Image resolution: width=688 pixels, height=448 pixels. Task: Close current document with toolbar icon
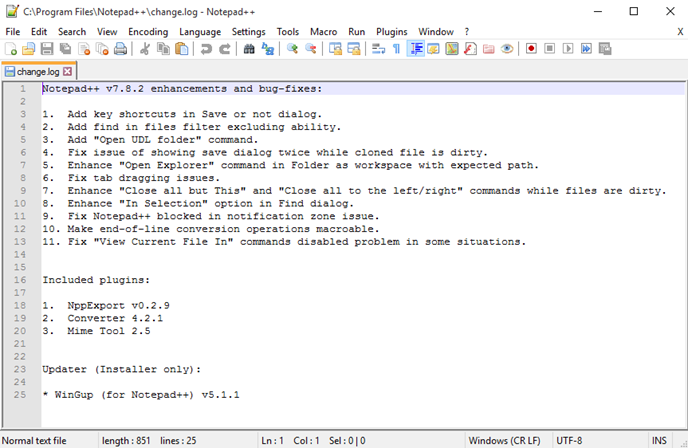[84, 49]
